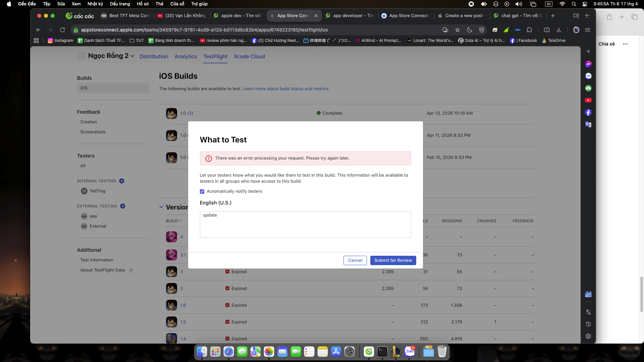Expand the Ngọc Rồng 2 app dropdown
644x362 pixels.
(x=132, y=56)
